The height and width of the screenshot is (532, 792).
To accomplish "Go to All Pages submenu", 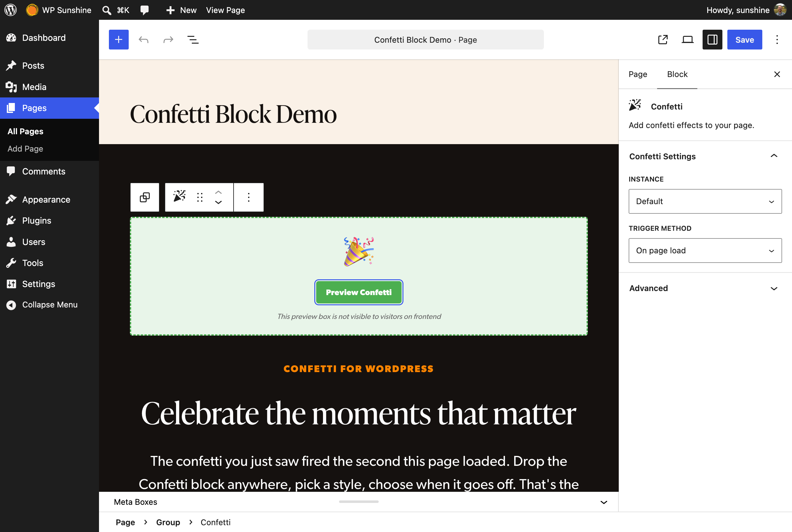I will tap(25, 131).
